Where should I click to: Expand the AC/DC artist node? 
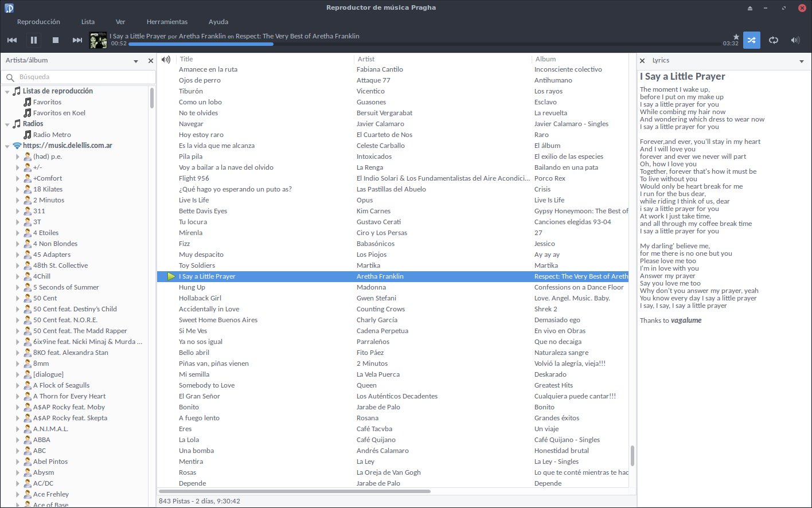[18, 483]
